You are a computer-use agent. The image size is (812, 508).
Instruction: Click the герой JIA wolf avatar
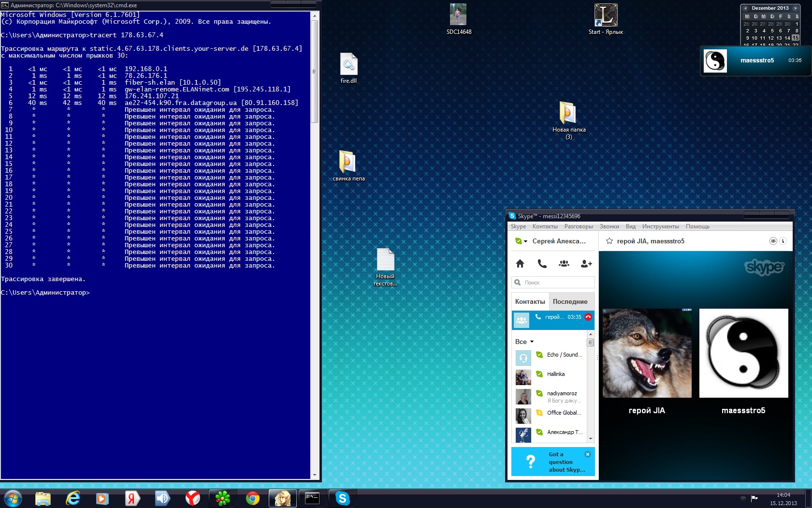(647, 353)
